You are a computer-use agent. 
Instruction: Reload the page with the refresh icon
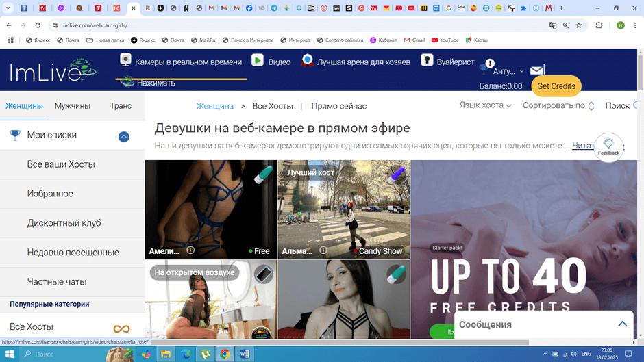[x=38, y=25]
